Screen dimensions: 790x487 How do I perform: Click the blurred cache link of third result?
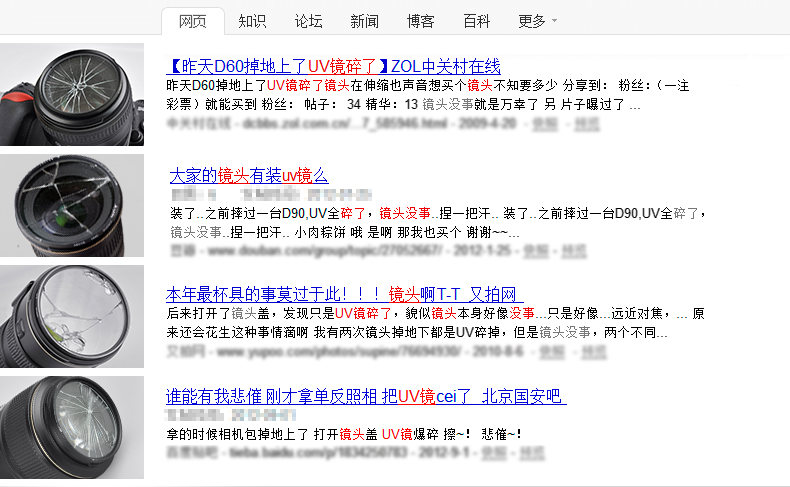[x=552, y=352]
